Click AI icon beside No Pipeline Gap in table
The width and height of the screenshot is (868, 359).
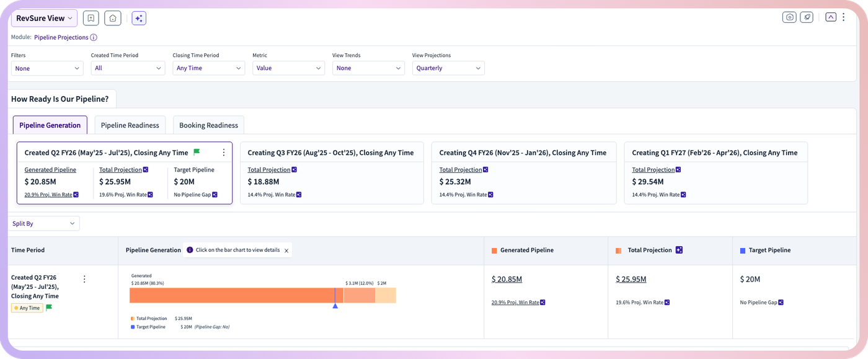point(781,303)
